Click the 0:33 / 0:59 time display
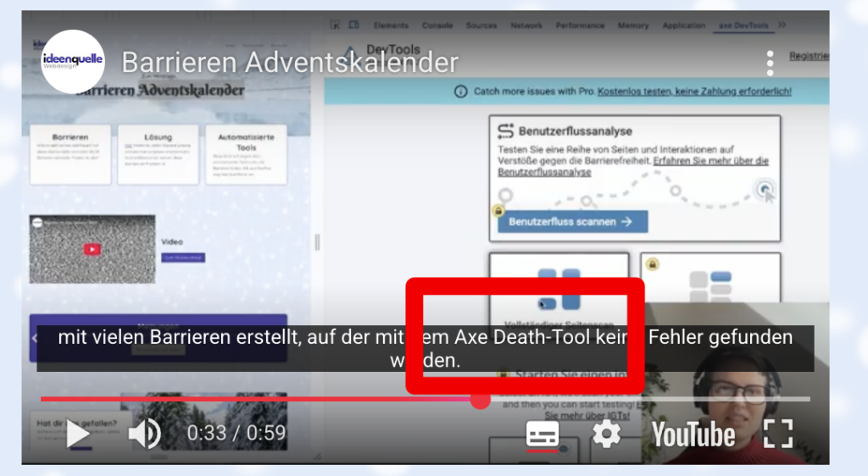 [x=236, y=433]
